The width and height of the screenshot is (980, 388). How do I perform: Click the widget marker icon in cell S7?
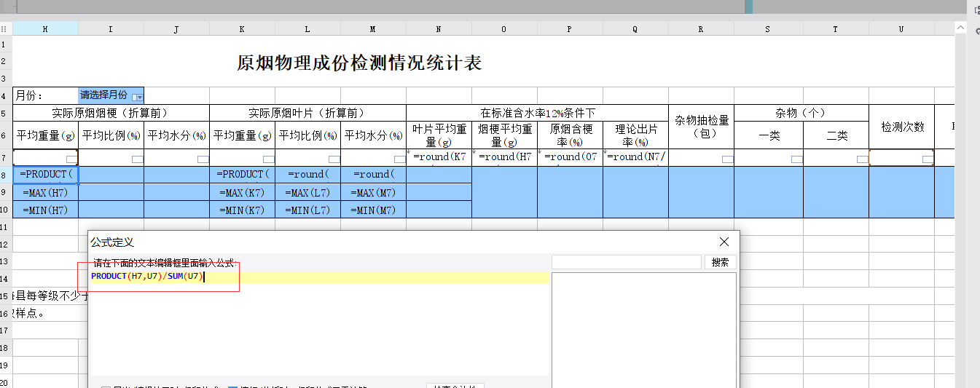pyautogui.click(x=796, y=159)
